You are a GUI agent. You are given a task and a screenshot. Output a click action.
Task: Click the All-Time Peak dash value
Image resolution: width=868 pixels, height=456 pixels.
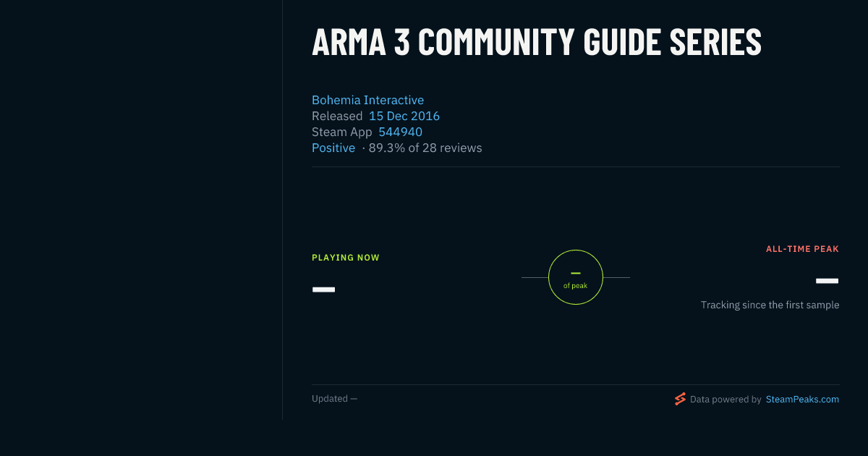[x=827, y=281]
